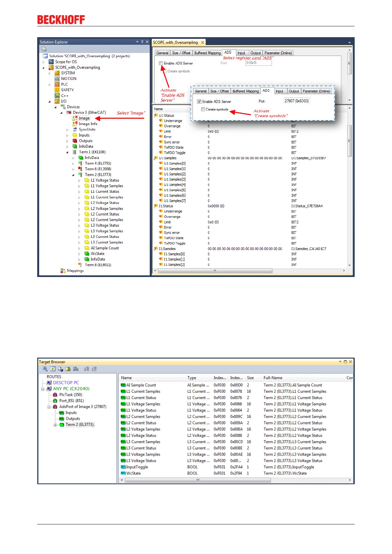Click the Scope for OS project icon
392x554 pixels.
(x=51, y=62)
